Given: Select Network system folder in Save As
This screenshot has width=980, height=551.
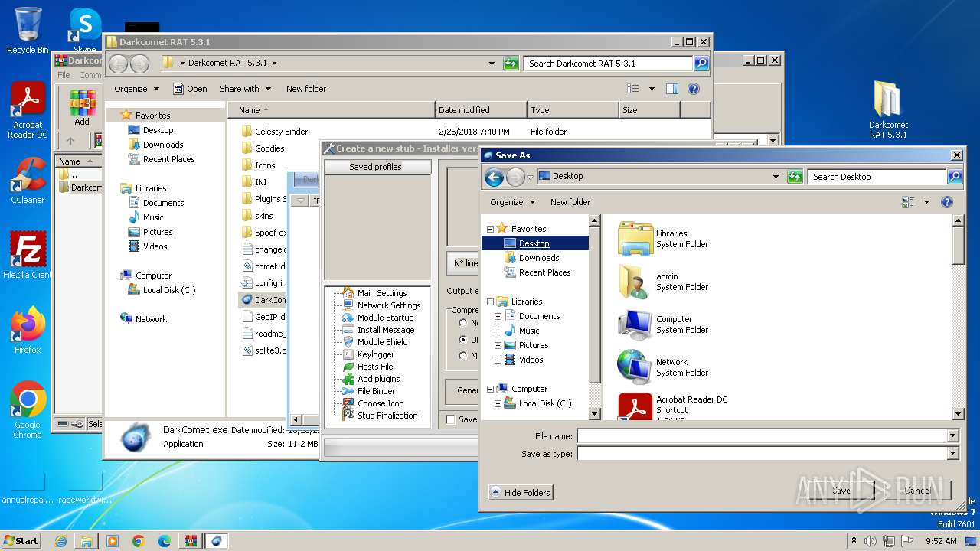Looking at the screenshot, I should pos(663,367).
